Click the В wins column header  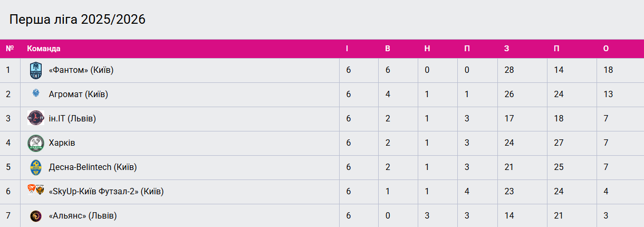(388, 49)
